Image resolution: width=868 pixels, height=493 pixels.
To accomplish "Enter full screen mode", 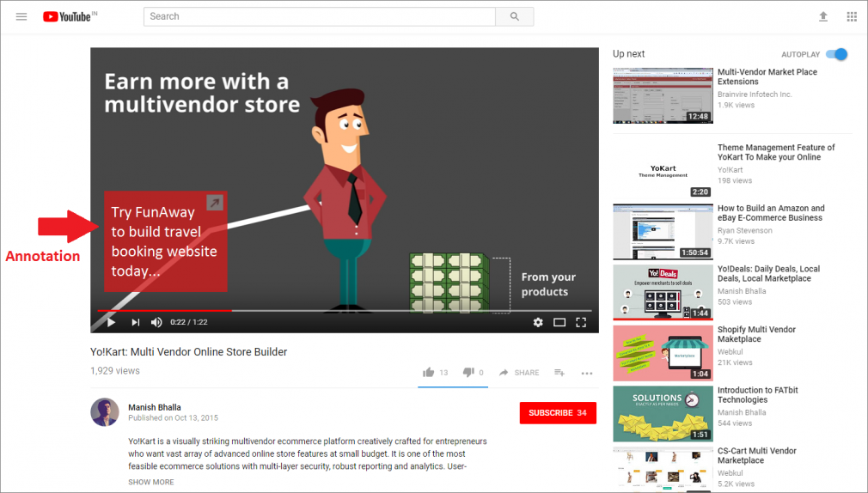I will (x=581, y=322).
